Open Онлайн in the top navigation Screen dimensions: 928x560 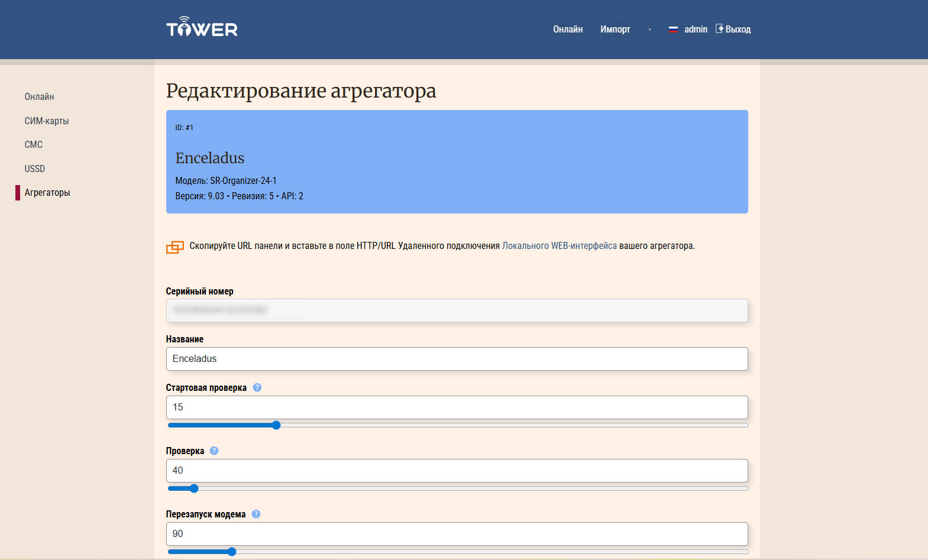pyautogui.click(x=568, y=30)
